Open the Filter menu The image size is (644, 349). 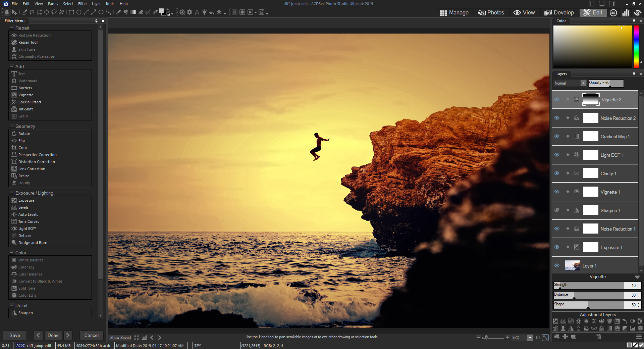pyautogui.click(x=83, y=4)
